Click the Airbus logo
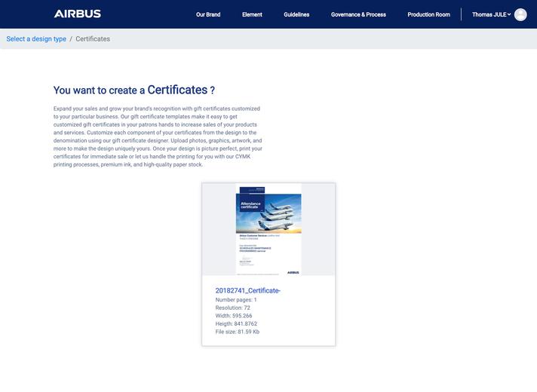 [78, 14]
